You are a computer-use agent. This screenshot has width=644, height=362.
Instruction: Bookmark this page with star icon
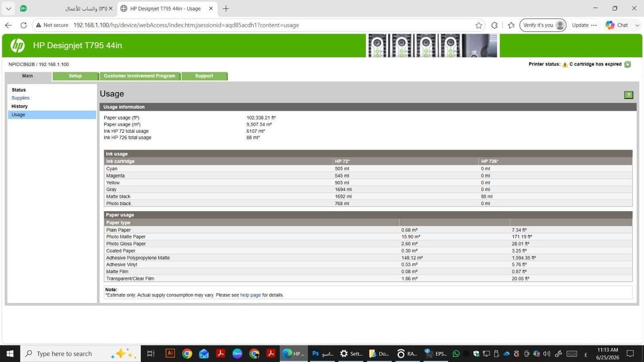click(x=478, y=25)
